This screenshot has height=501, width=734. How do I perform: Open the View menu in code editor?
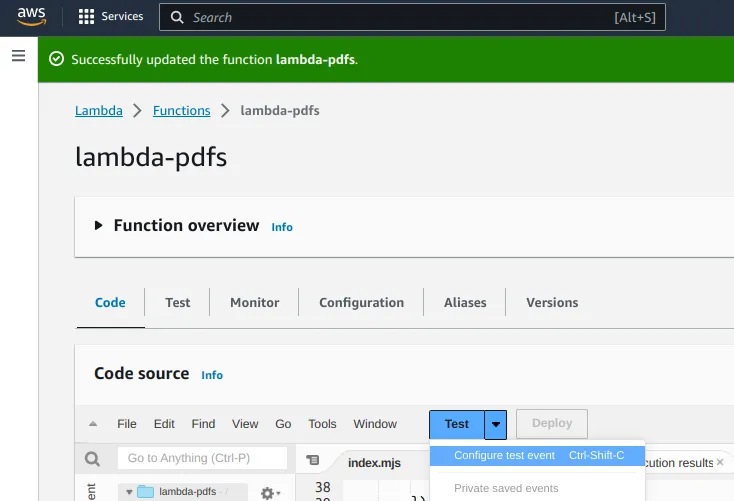click(245, 424)
